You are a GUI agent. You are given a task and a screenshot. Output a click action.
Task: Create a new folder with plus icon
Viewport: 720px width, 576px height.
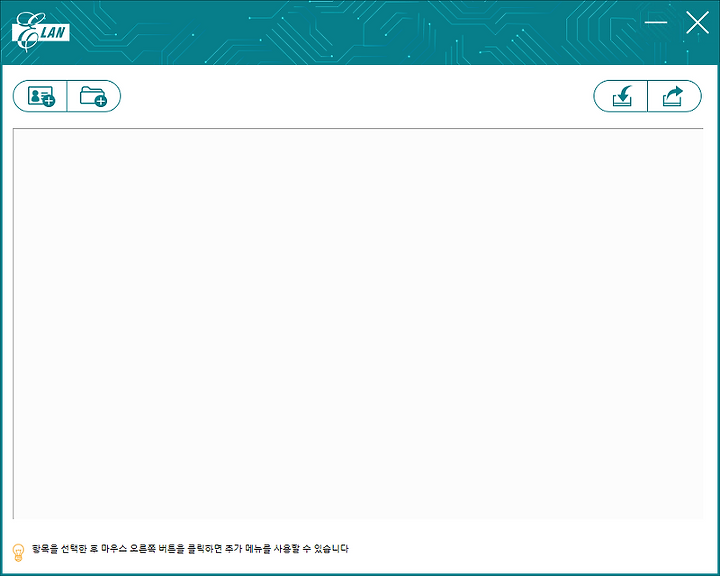coord(94,96)
